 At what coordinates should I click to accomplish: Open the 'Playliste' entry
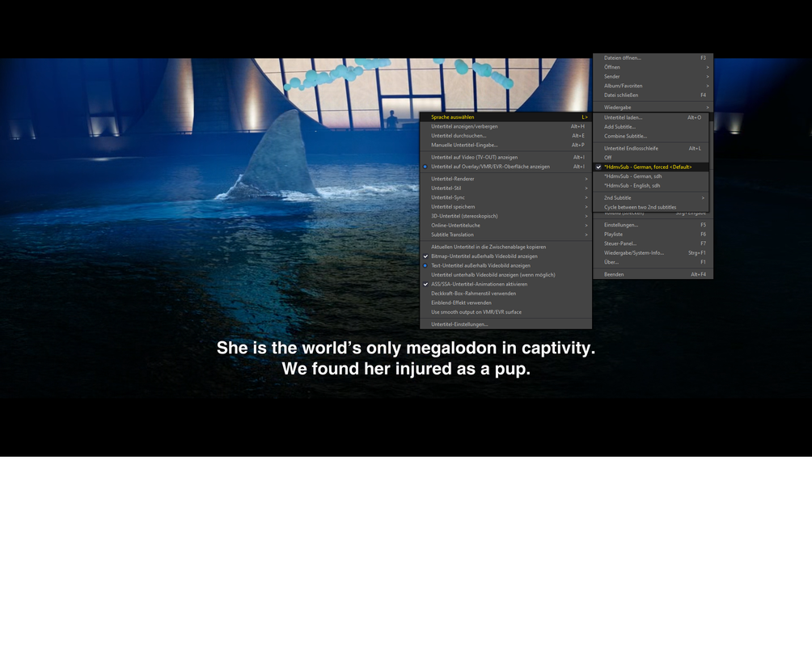(653, 235)
